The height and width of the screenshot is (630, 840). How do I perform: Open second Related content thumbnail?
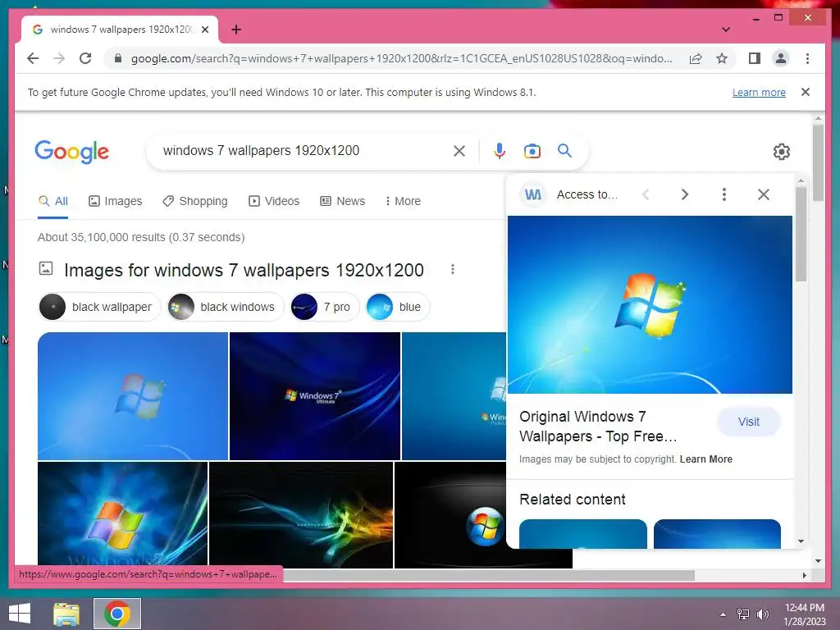tap(717, 533)
